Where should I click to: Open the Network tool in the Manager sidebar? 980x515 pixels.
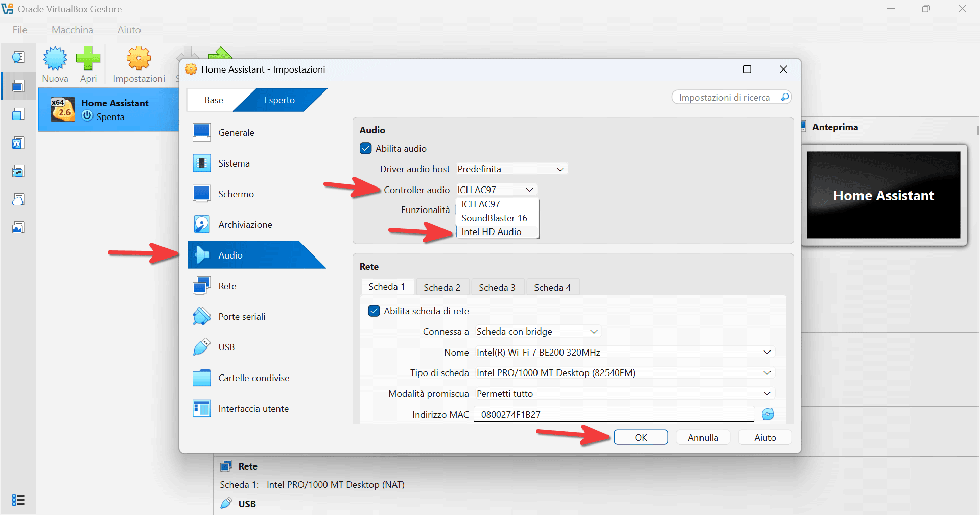click(x=18, y=171)
